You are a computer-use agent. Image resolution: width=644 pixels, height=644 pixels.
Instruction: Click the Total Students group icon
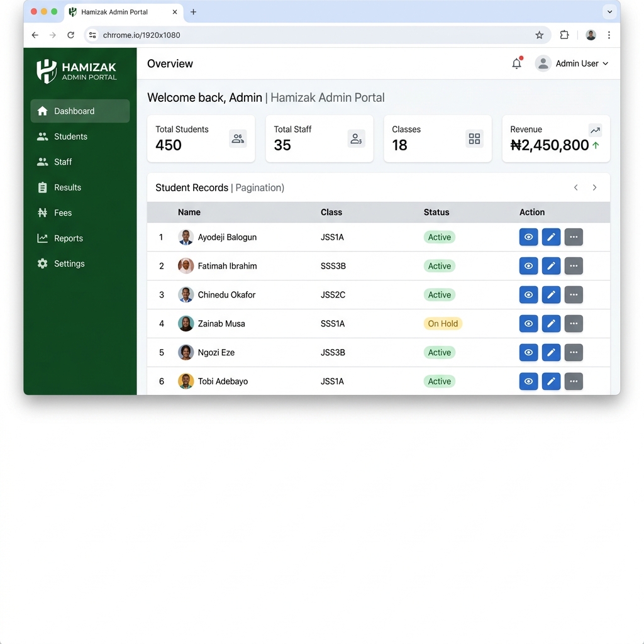point(237,138)
